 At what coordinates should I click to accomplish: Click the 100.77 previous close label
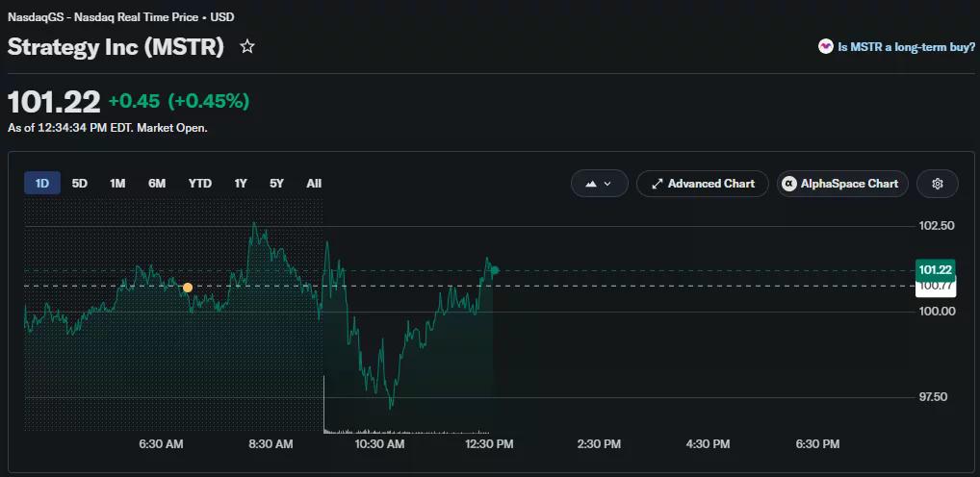[x=935, y=287]
